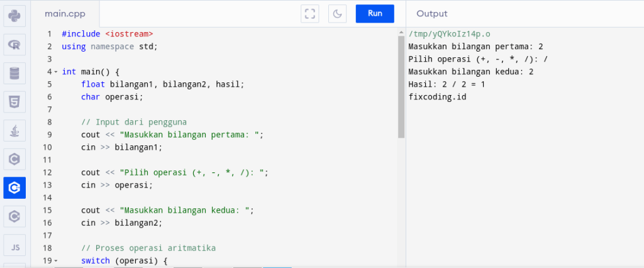Open the SQL database editor icon

[14, 73]
